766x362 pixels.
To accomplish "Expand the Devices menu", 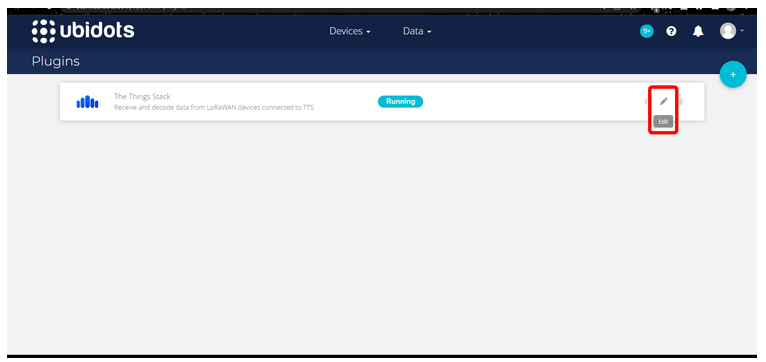I will [x=350, y=31].
